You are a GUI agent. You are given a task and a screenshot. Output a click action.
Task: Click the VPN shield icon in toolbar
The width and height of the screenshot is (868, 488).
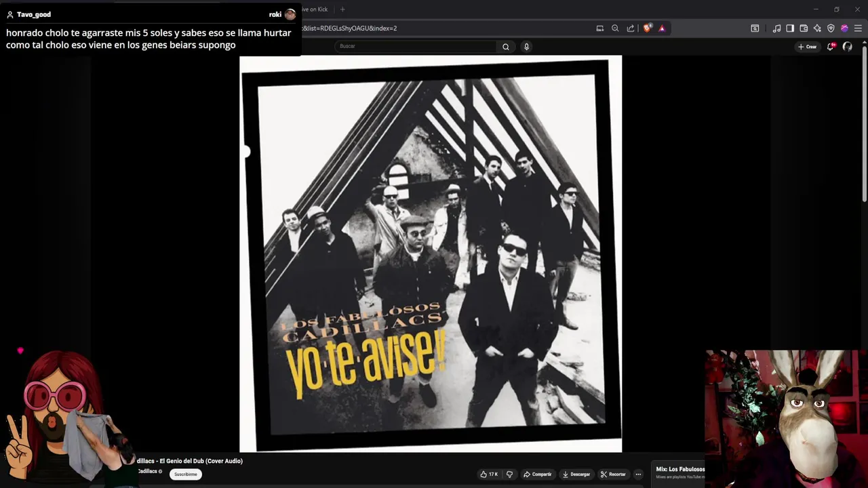(x=831, y=28)
